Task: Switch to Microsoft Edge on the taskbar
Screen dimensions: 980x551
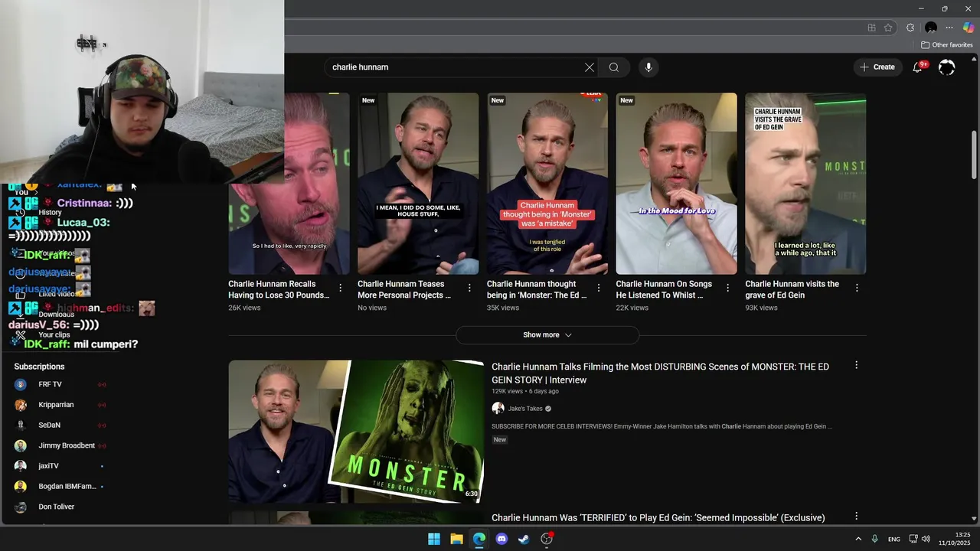Action: coord(479,539)
